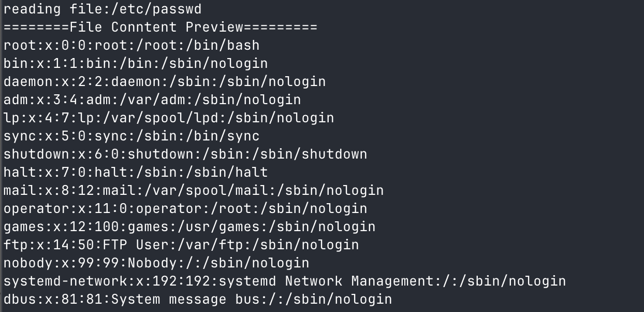Click the sync user entry line

point(131,136)
